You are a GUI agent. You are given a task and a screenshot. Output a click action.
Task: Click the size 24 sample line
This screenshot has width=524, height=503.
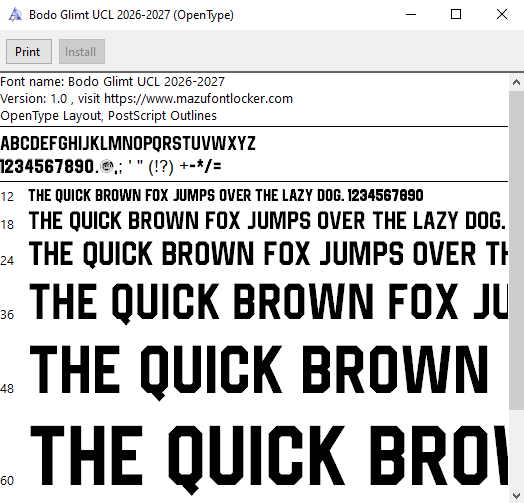tap(268, 254)
